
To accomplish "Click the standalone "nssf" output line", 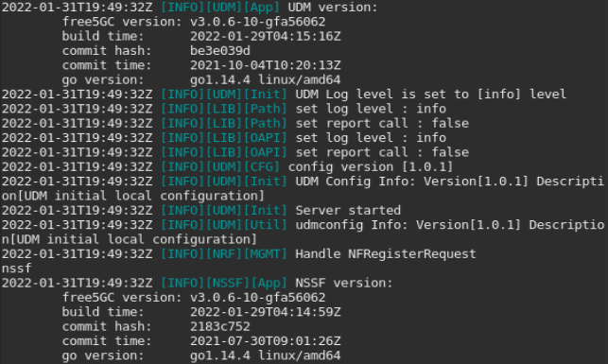I will [17, 269].
